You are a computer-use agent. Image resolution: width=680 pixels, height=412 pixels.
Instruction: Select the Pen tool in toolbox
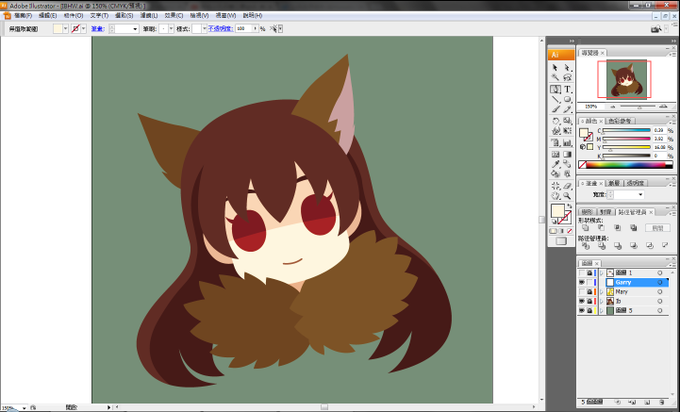pyautogui.click(x=555, y=89)
